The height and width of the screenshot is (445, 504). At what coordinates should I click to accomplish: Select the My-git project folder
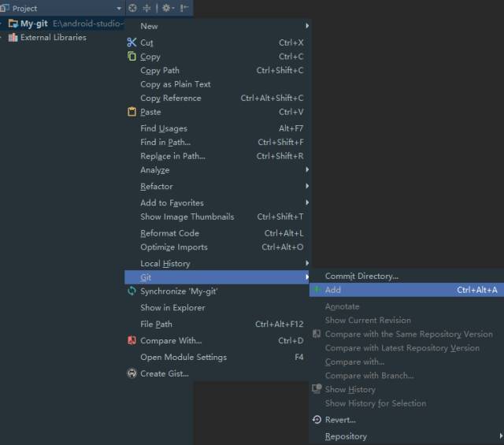coord(61,24)
